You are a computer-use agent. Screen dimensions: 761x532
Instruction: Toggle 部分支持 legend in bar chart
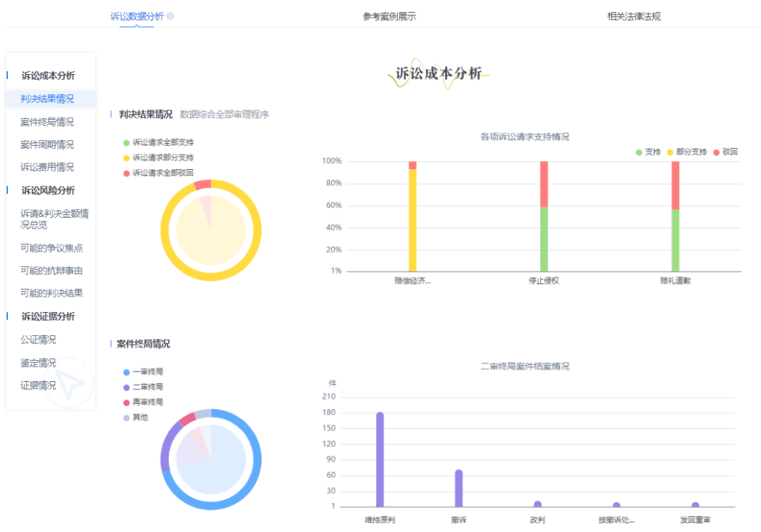[x=686, y=152]
